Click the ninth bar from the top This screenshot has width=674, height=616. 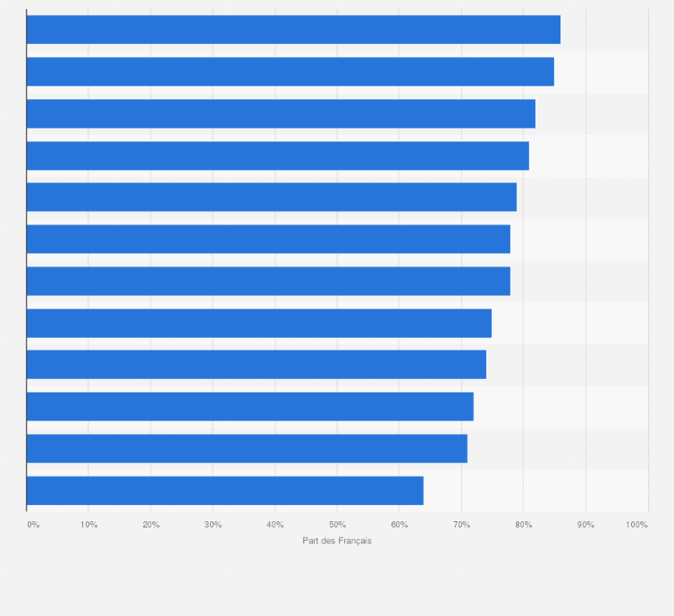[x=256, y=365]
